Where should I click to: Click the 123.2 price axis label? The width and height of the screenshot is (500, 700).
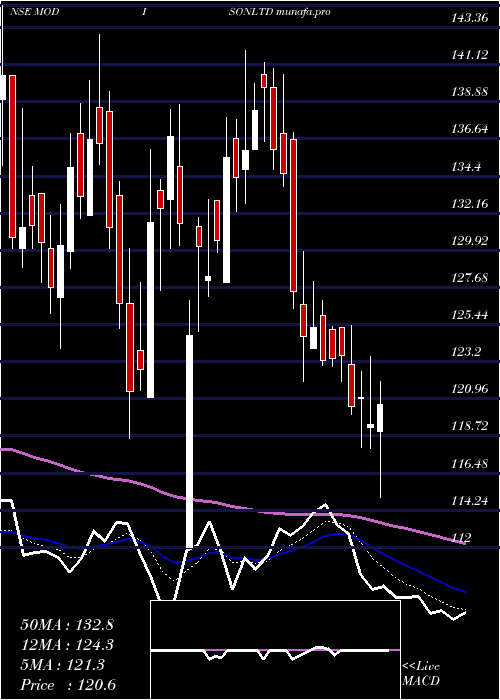click(466, 352)
